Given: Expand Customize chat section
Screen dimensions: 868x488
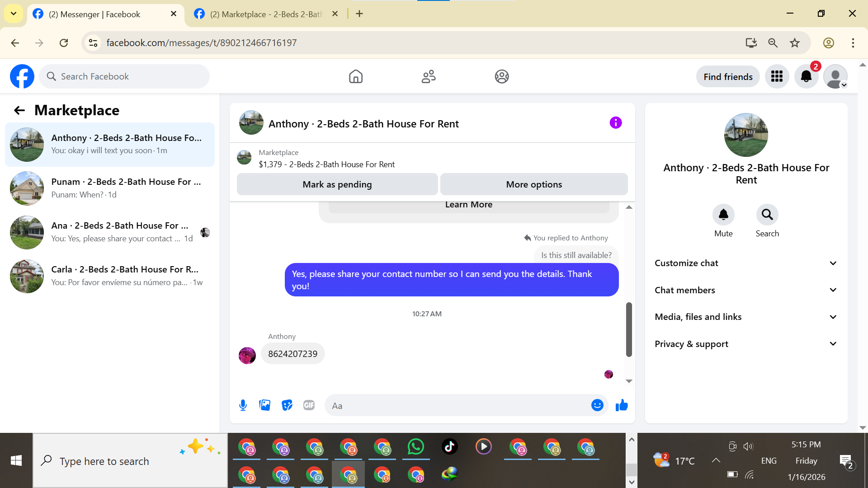Looking at the screenshot, I should (745, 263).
